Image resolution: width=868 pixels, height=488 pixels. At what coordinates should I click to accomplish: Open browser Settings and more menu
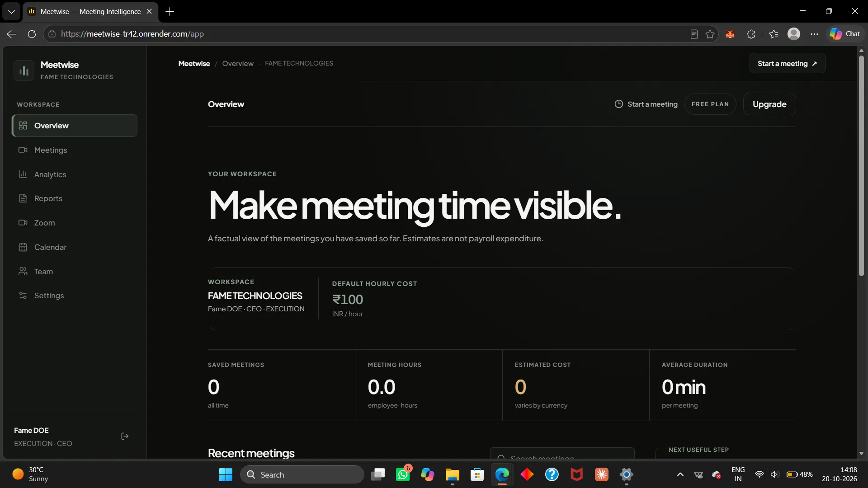tap(814, 34)
